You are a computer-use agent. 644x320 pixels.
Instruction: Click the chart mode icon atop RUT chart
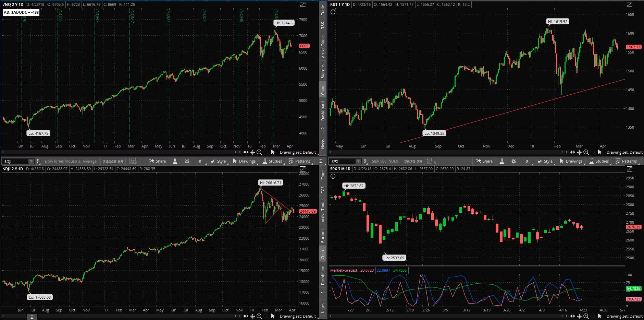[630, 4]
